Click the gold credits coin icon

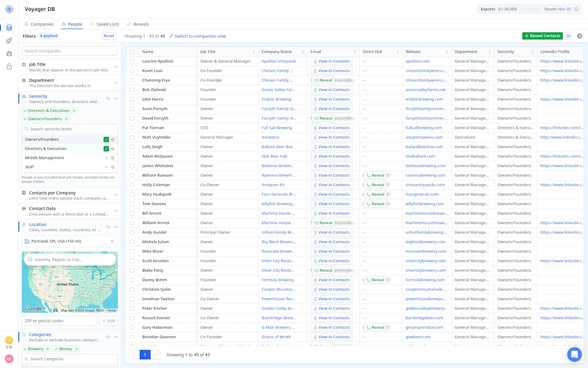tap(9, 340)
